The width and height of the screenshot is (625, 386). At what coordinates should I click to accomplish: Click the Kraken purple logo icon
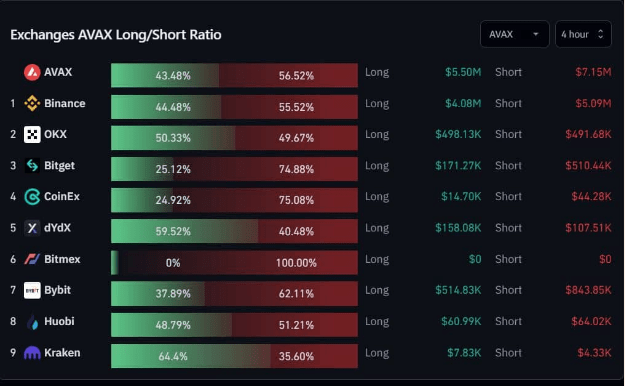[32, 353]
